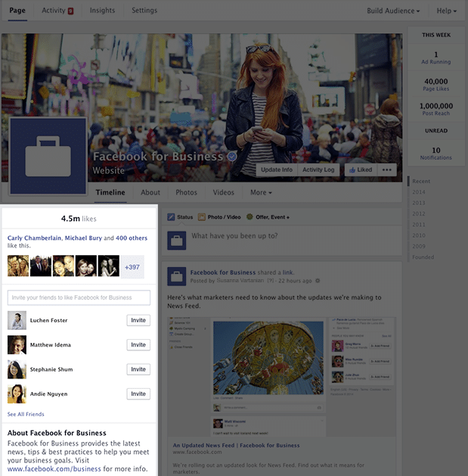Screen dimensions: 468x476
Task: Toggle the Liked button on cover
Action: [359, 170]
